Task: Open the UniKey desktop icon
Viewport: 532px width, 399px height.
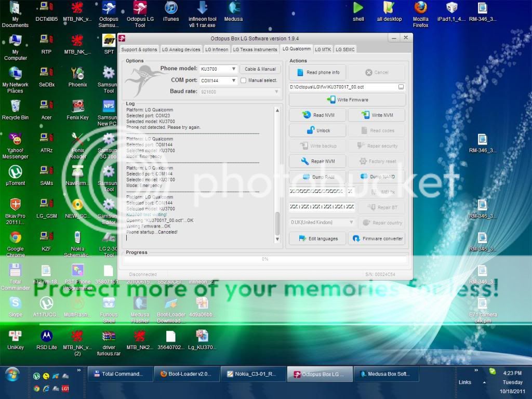Action: (15, 340)
